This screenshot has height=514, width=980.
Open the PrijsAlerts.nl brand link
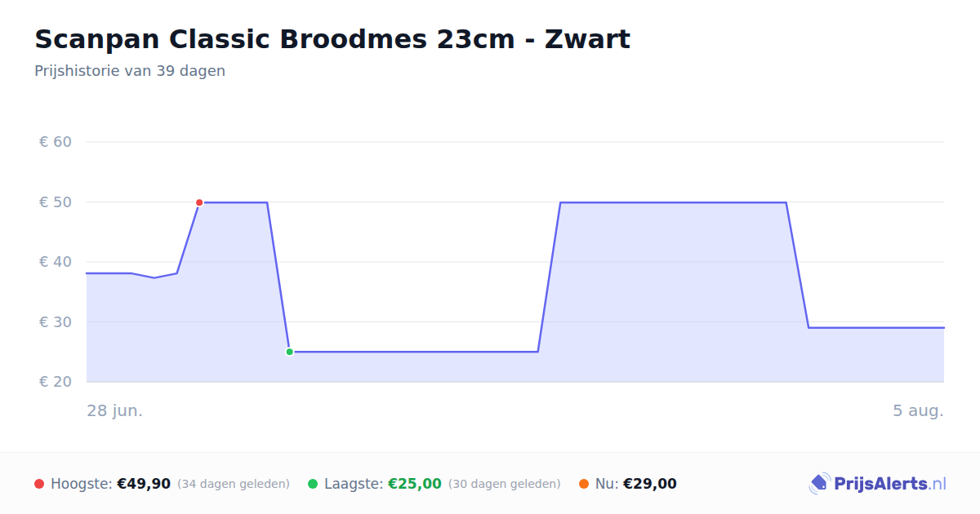(x=877, y=484)
